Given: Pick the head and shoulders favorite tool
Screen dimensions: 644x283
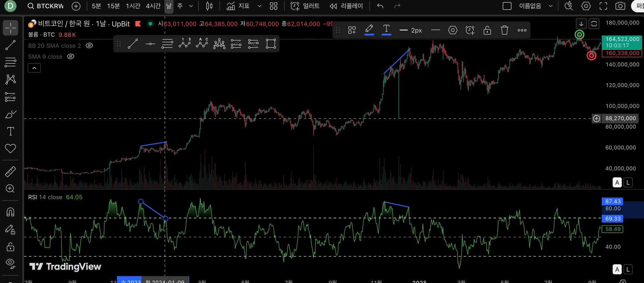Looking at the screenshot, I should coord(219,44).
